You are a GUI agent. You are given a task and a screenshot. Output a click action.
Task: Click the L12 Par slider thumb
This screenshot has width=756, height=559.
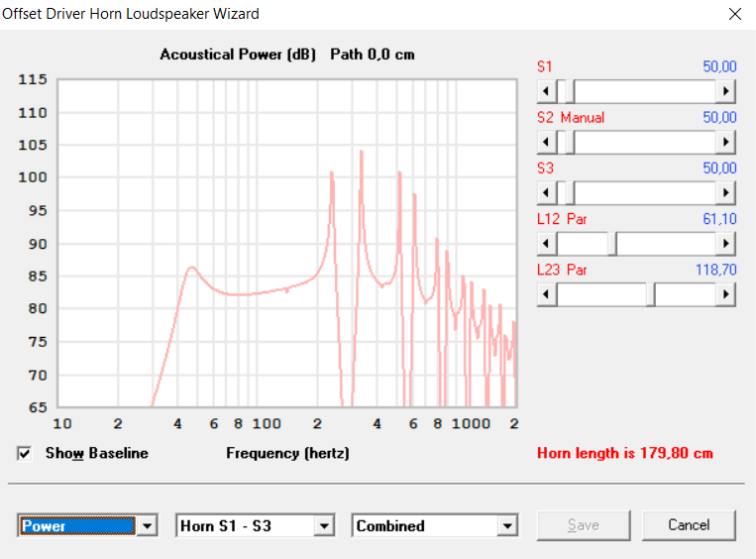tap(612, 244)
